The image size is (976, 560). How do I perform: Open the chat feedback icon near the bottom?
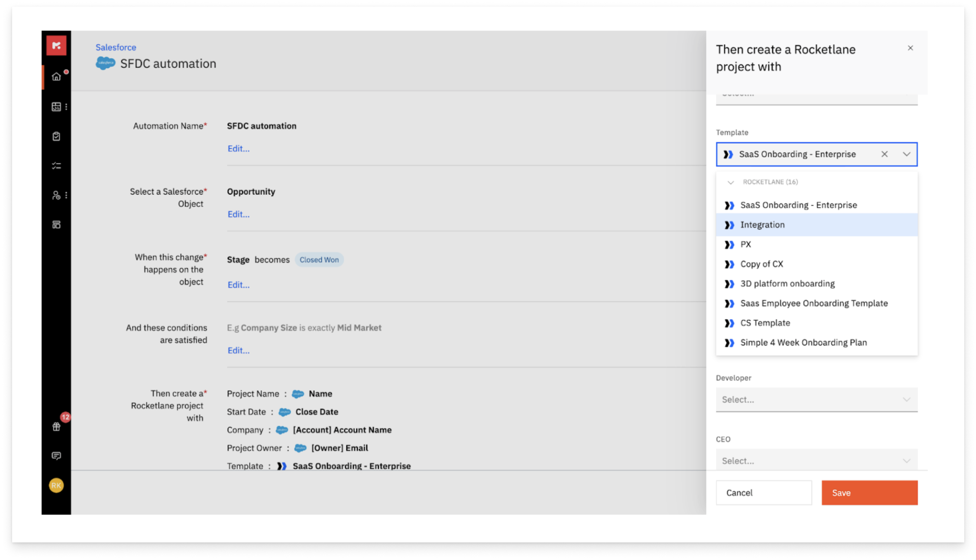[56, 456]
